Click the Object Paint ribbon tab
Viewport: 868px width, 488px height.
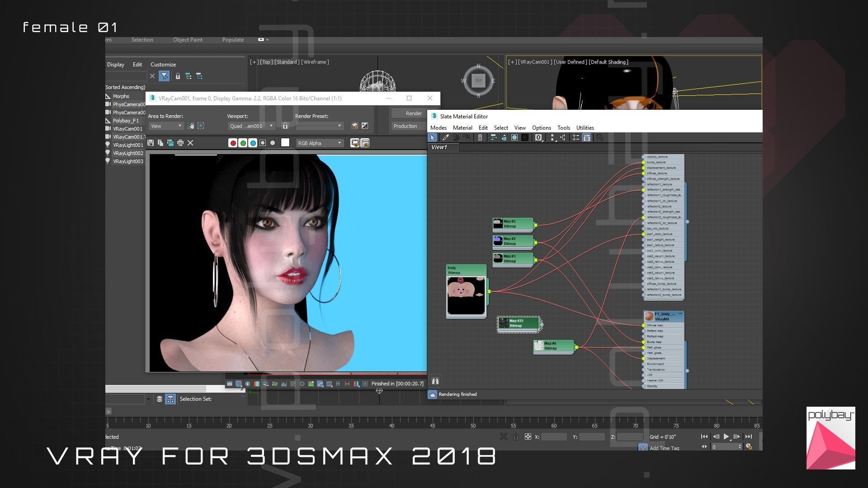click(x=188, y=40)
